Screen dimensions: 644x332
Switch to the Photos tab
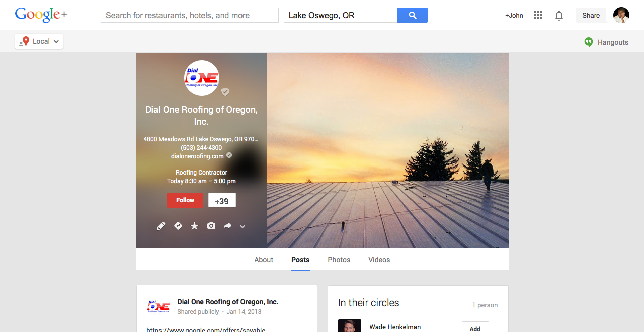pos(339,260)
